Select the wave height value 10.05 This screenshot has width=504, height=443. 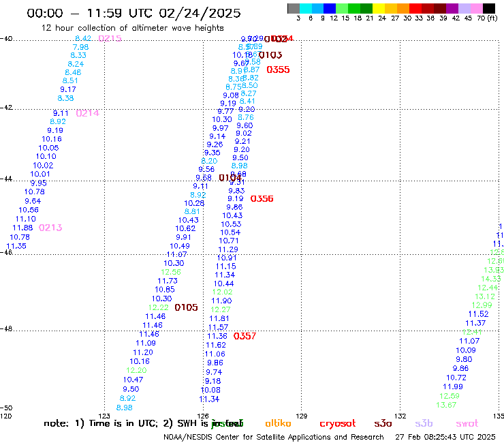[x=48, y=148]
